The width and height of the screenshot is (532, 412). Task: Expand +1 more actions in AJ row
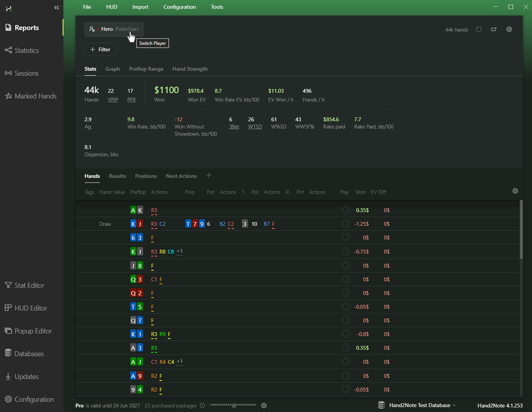pyautogui.click(x=180, y=361)
